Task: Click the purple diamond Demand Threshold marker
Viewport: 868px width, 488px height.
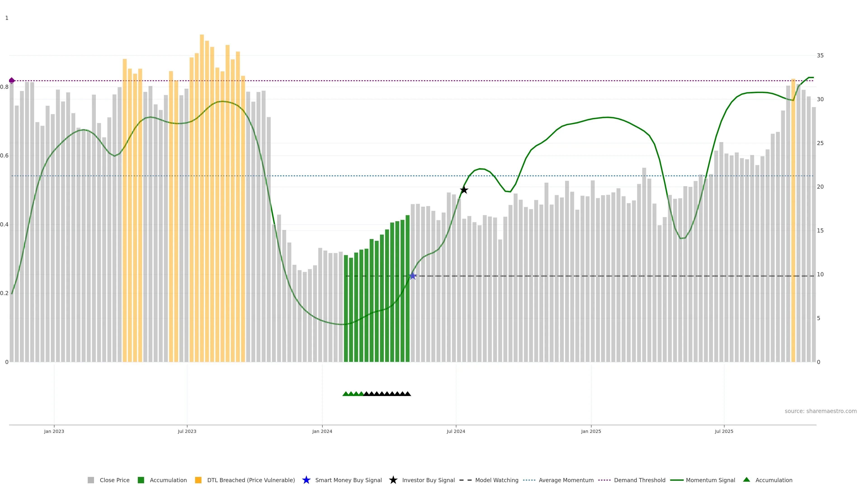Action: pyautogui.click(x=12, y=80)
